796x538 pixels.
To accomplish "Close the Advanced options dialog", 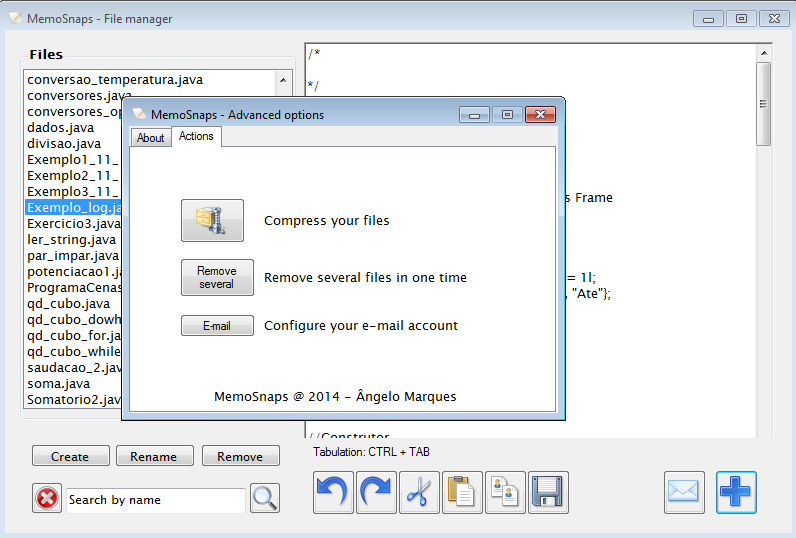I will tap(540, 115).
